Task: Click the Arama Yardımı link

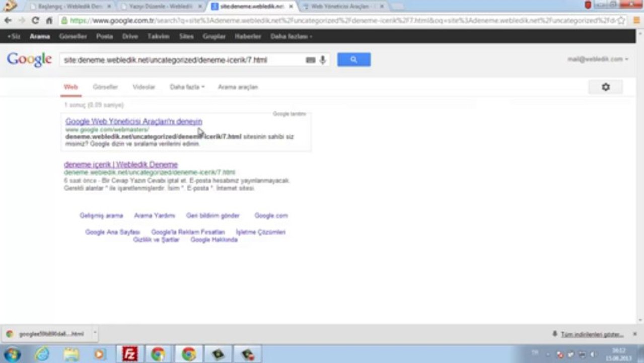Action: point(155,216)
